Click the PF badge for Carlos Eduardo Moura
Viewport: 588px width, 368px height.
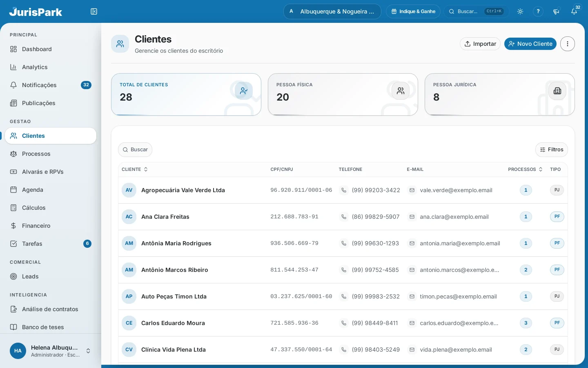pos(557,323)
